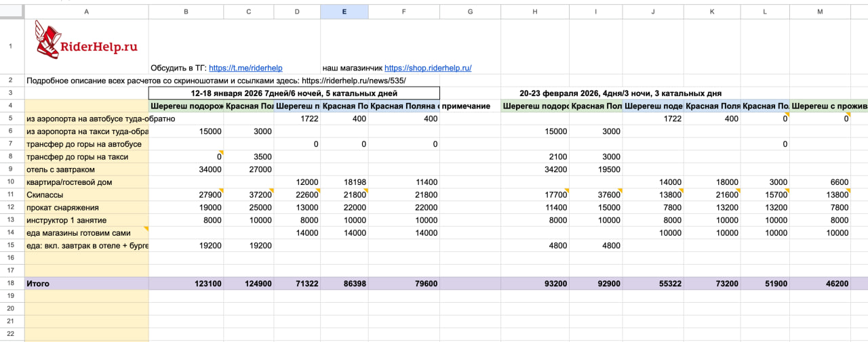Screen dimensions: 868x342
Task: Select the прокат снаряжения label cell
Action: point(86,207)
